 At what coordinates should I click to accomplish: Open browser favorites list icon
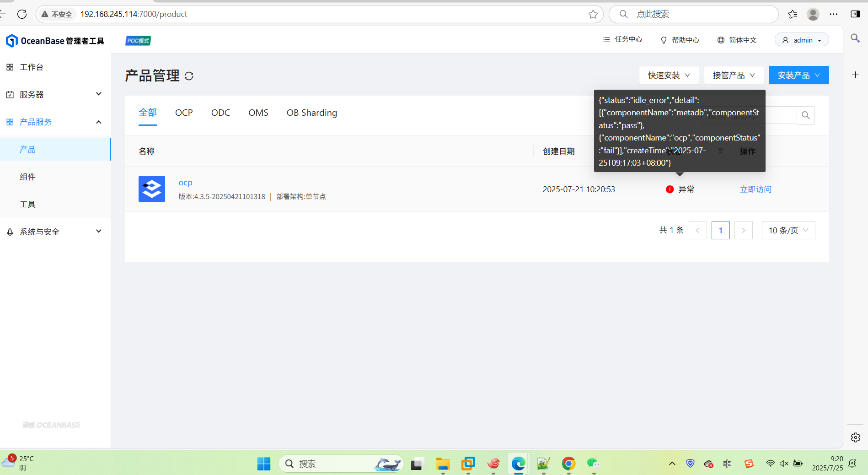793,14
